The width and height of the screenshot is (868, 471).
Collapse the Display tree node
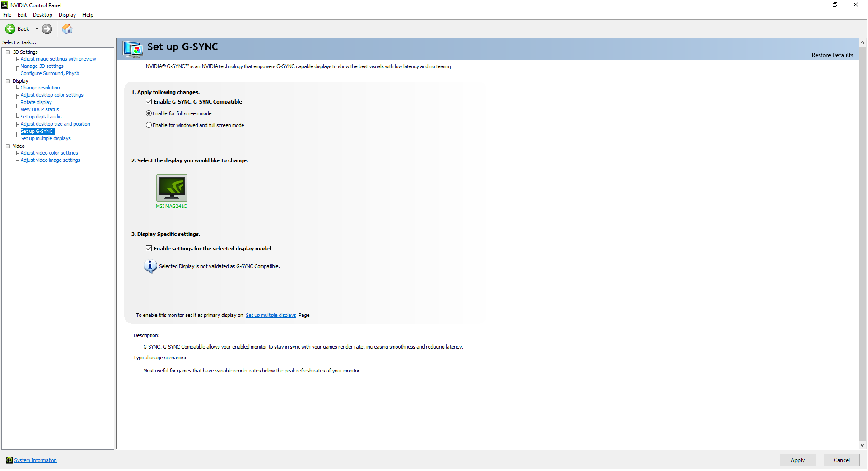point(8,81)
